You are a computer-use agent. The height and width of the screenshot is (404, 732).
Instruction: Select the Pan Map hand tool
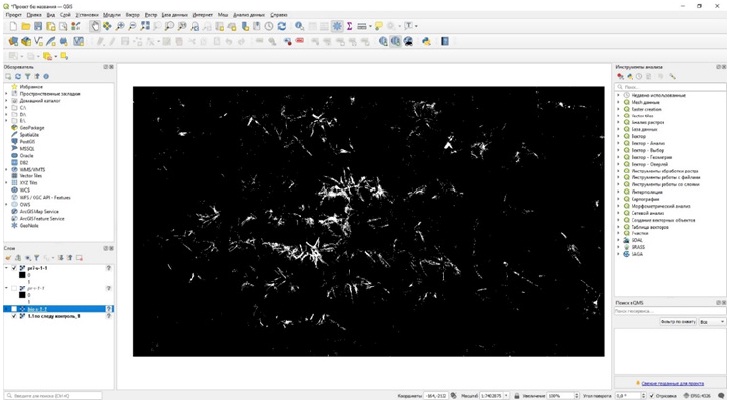95,27
